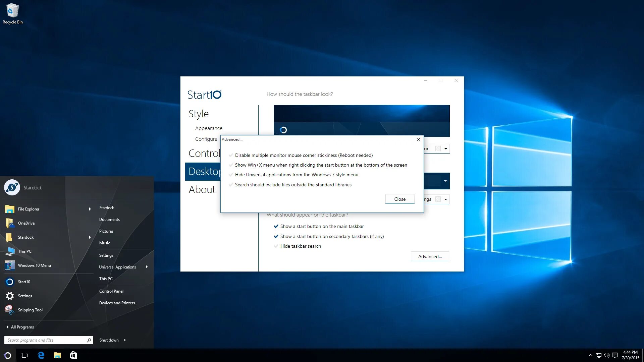Open the Snipping Tool from the start menu
Viewport: 644px width, 362px height.
coord(30,310)
